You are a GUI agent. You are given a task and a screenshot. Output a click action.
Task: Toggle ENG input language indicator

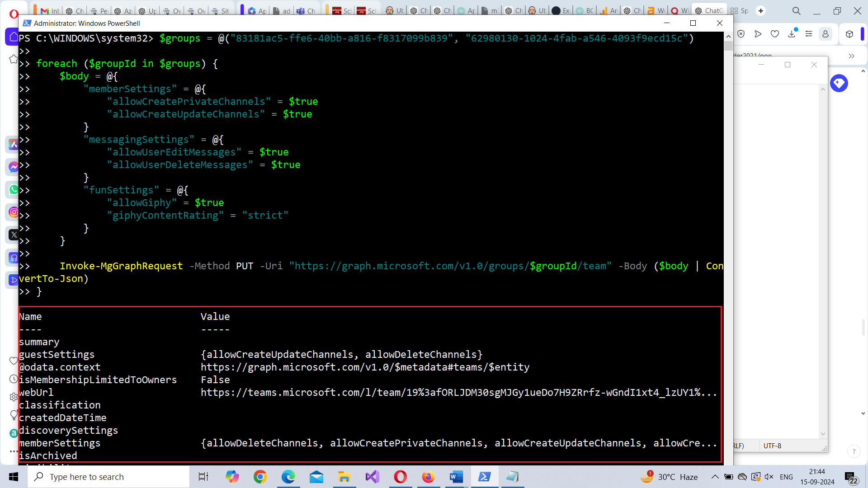(x=786, y=477)
